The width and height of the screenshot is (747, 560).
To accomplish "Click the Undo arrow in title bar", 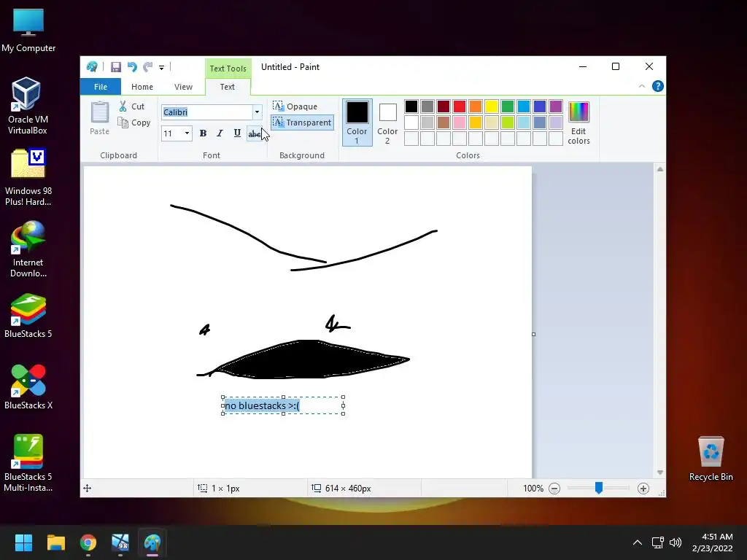I will click(x=132, y=67).
